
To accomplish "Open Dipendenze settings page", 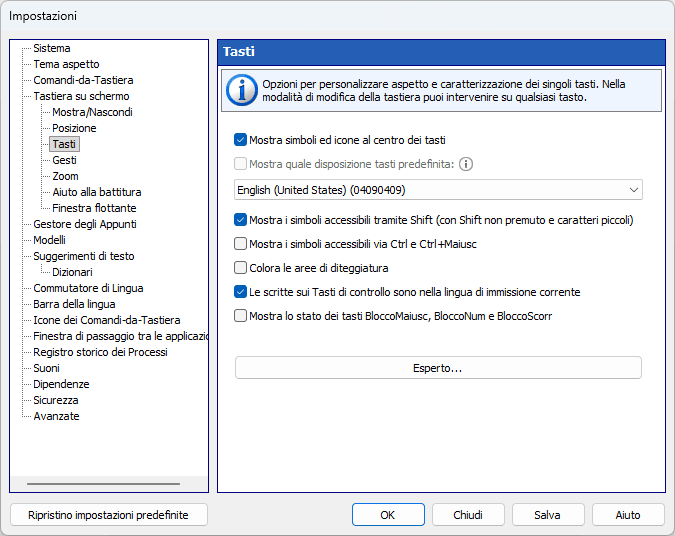I will [61, 384].
